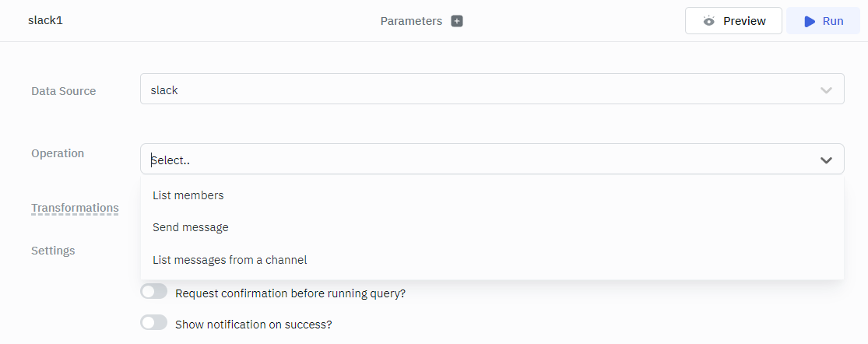
Task: Click the eye icon in Preview
Action: (708, 21)
